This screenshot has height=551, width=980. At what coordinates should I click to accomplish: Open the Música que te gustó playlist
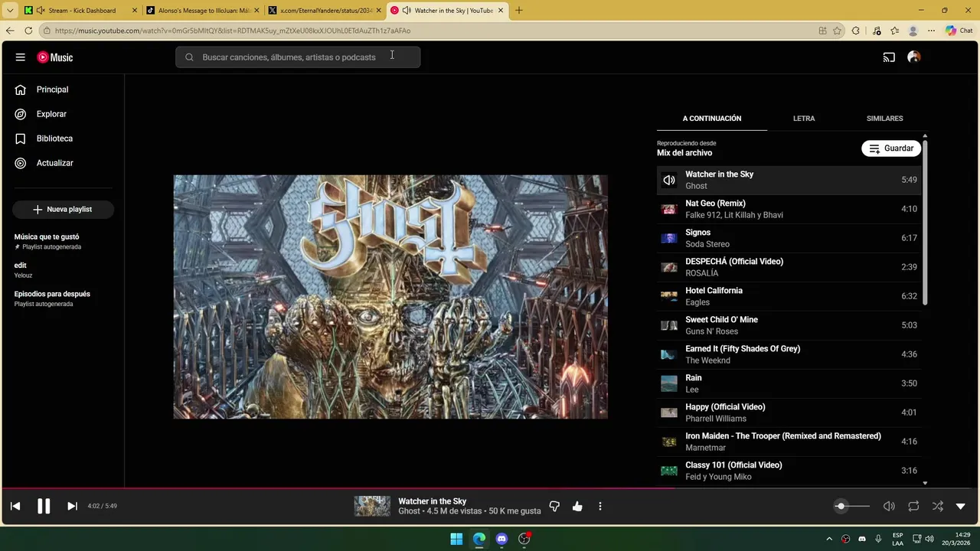tap(63, 241)
